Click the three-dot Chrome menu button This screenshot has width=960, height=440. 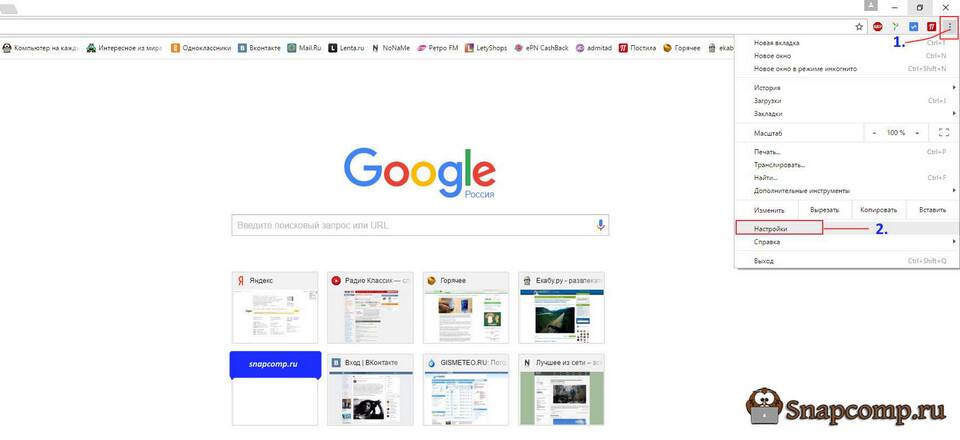point(949,26)
